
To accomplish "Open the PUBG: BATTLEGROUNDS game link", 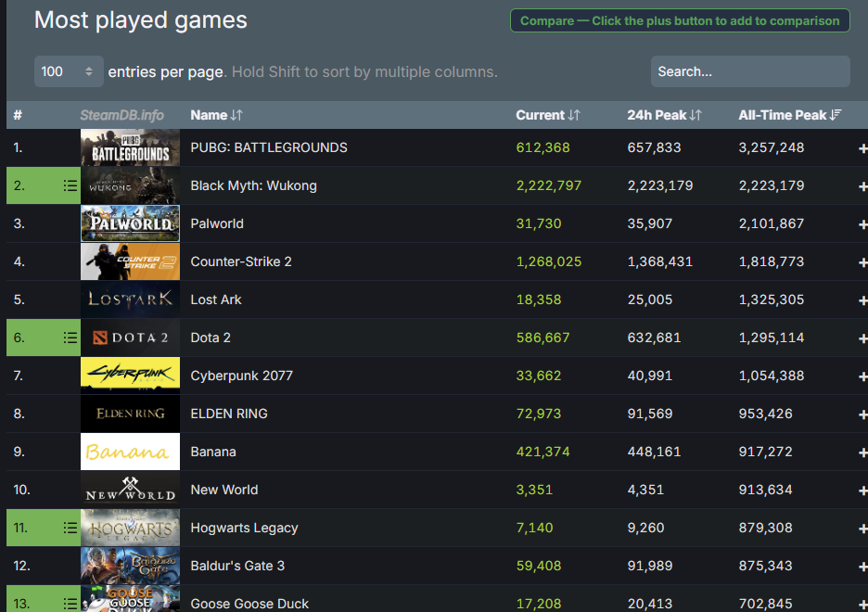I will tap(269, 147).
